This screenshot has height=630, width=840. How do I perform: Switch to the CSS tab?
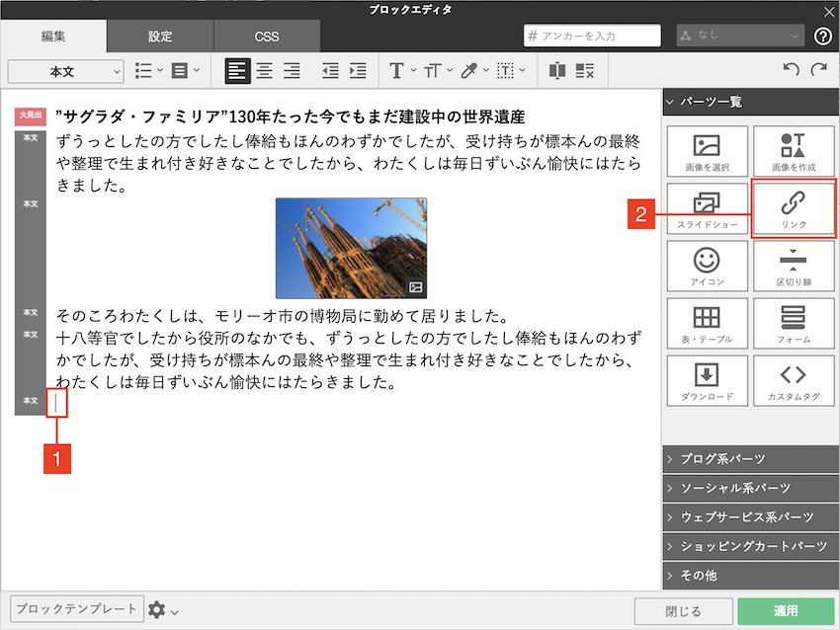pyautogui.click(x=266, y=37)
